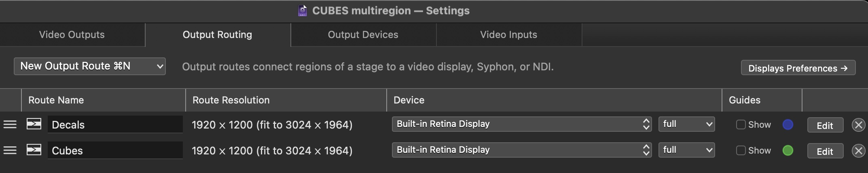This screenshot has height=173, width=868.
Task: Pick the blue guide color for Decals
Action: coord(788,124)
